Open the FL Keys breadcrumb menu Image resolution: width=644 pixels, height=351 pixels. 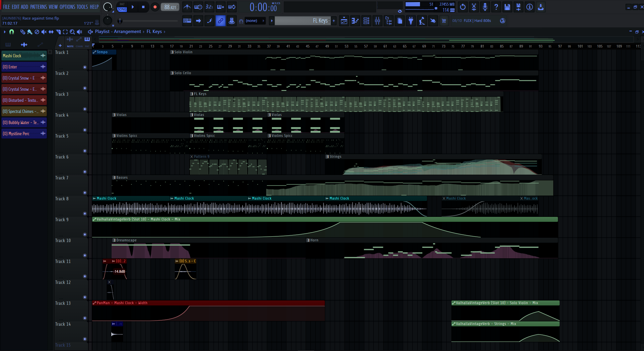pos(154,32)
